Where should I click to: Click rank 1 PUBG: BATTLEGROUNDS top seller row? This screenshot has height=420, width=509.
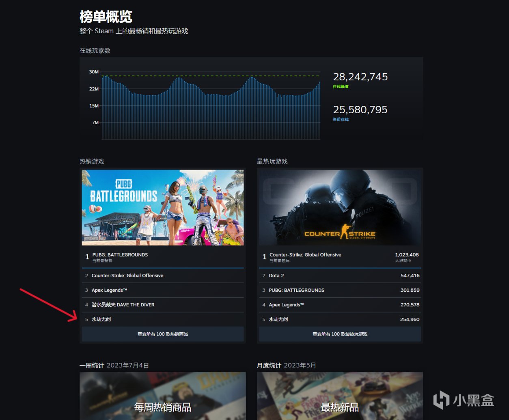[x=163, y=257]
